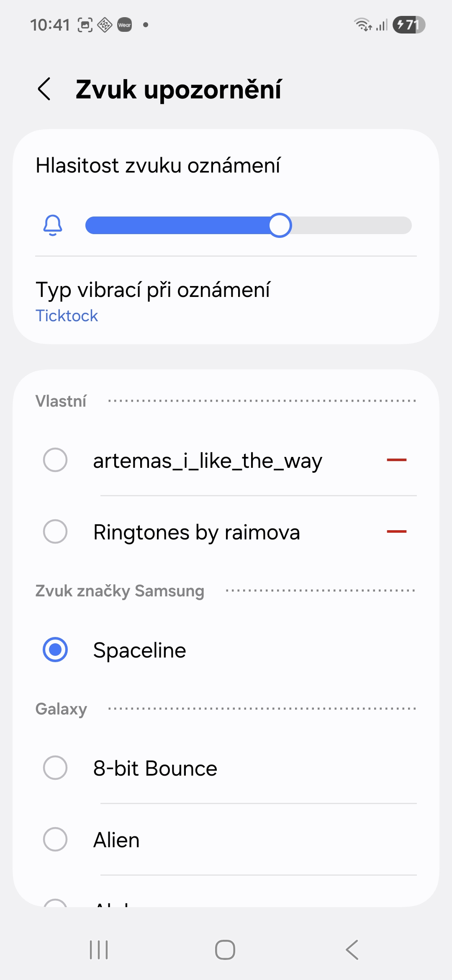Delete Ringtones by raimova custom sound
Image resolution: width=452 pixels, height=980 pixels.
tap(396, 531)
